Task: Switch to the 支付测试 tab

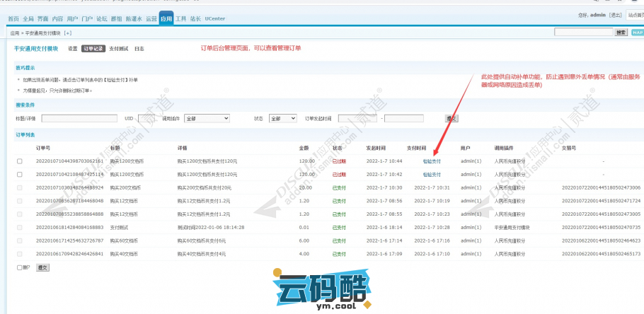Action: 118,49
